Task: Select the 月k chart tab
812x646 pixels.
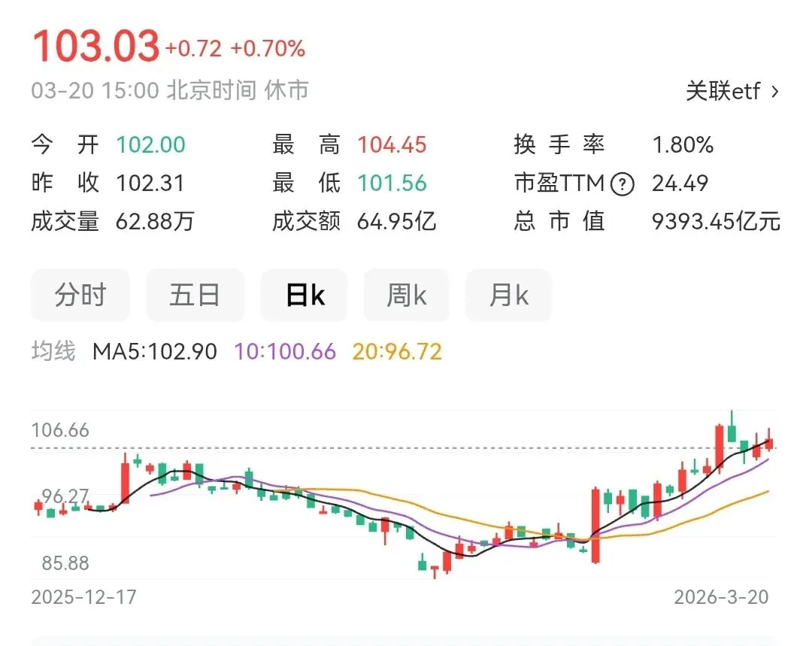Action: coord(508,296)
